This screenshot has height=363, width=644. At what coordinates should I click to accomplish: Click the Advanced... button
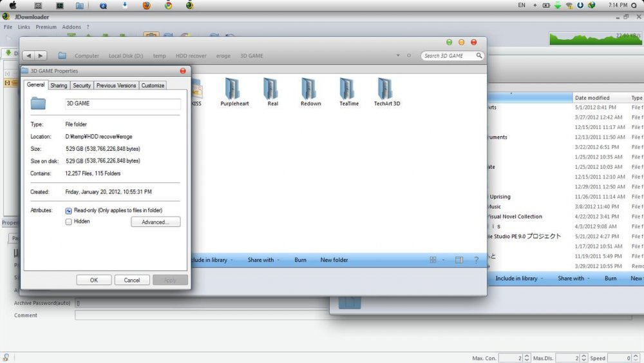coord(155,222)
